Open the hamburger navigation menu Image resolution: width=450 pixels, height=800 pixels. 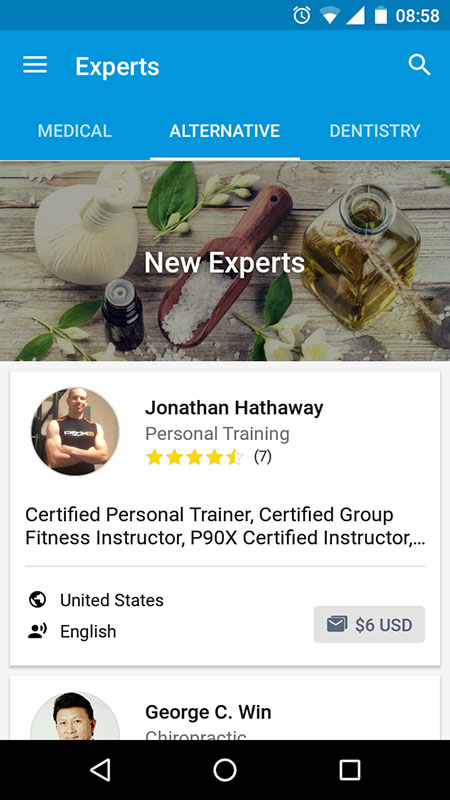click(x=35, y=65)
